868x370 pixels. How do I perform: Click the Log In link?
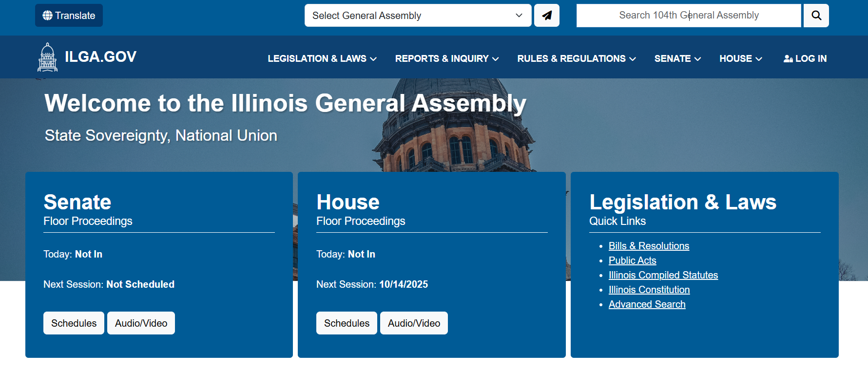tap(805, 59)
